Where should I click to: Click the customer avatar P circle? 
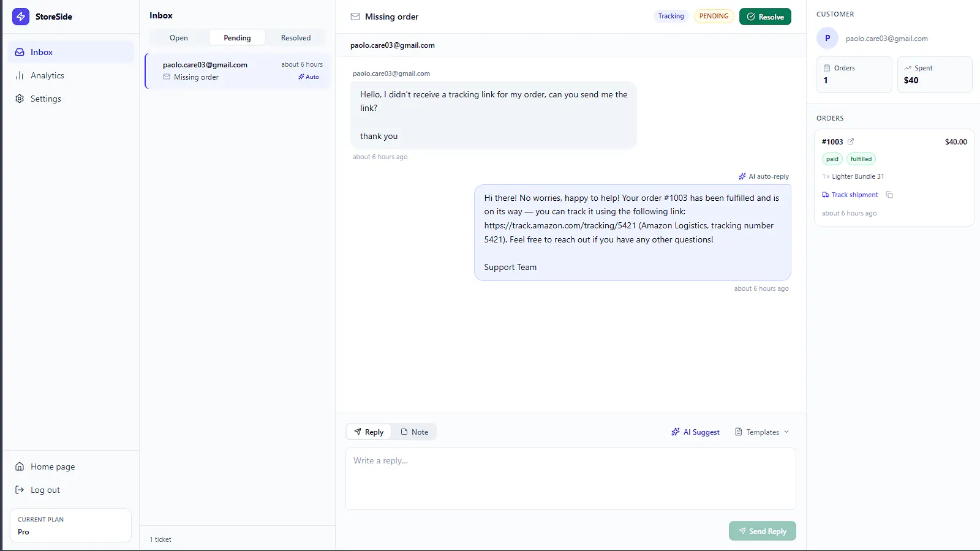(827, 38)
